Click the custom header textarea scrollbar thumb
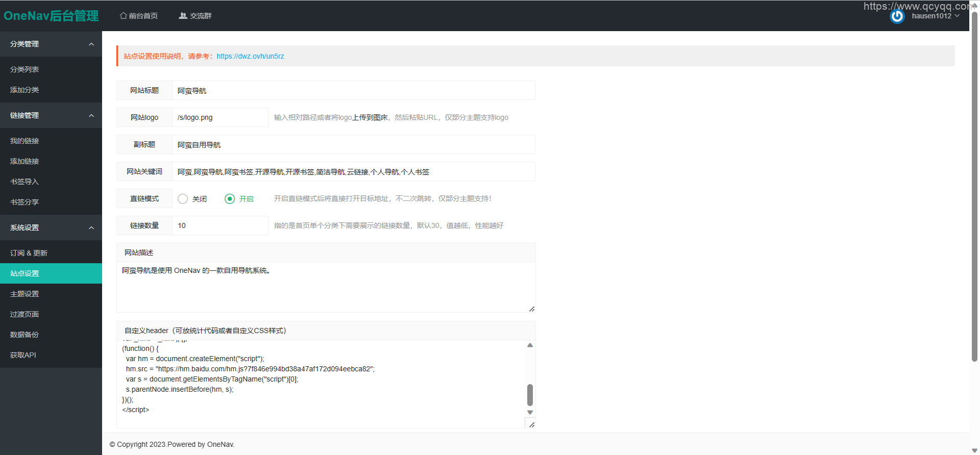980x455 pixels. click(530, 395)
